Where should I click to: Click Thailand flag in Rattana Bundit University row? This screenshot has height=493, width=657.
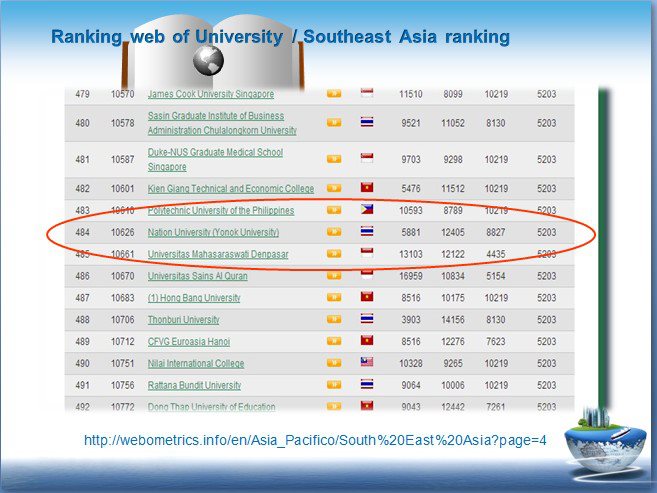tap(367, 384)
